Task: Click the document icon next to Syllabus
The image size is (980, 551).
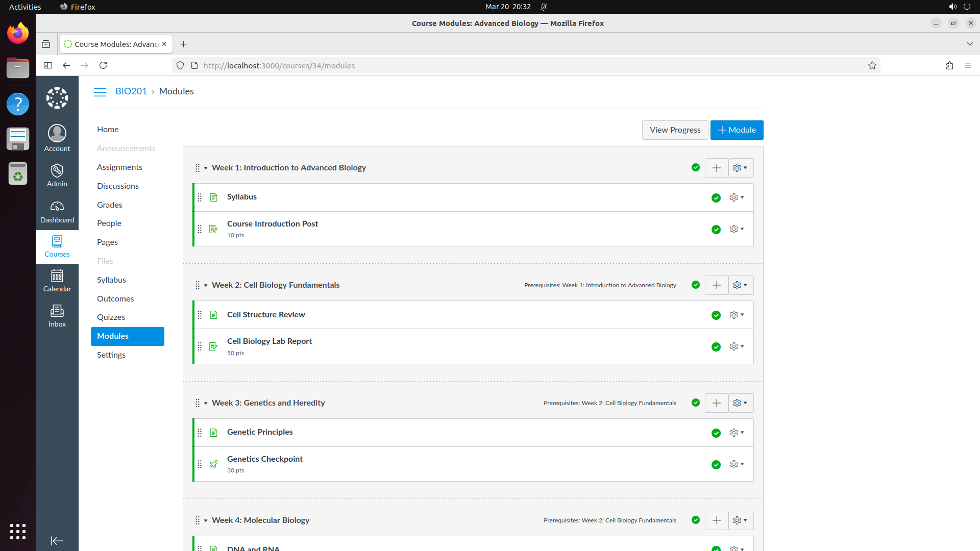Action: tap(213, 197)
